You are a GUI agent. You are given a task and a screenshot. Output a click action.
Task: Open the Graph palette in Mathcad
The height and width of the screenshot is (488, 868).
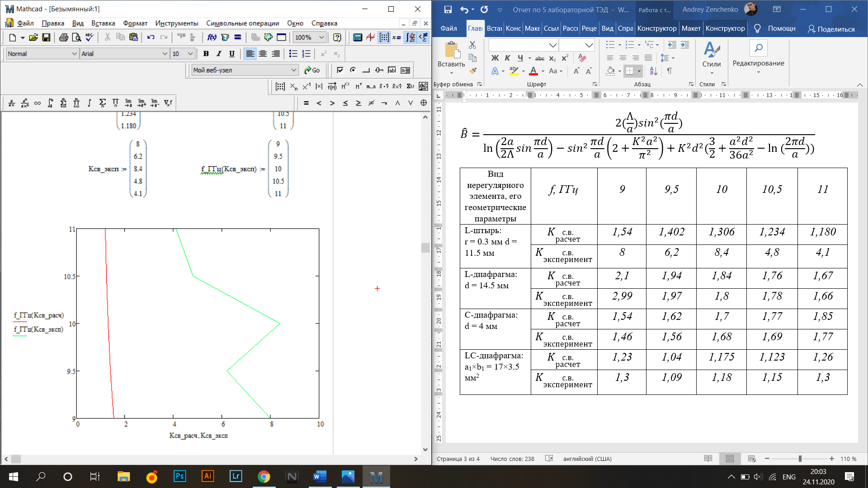point(371,38)
